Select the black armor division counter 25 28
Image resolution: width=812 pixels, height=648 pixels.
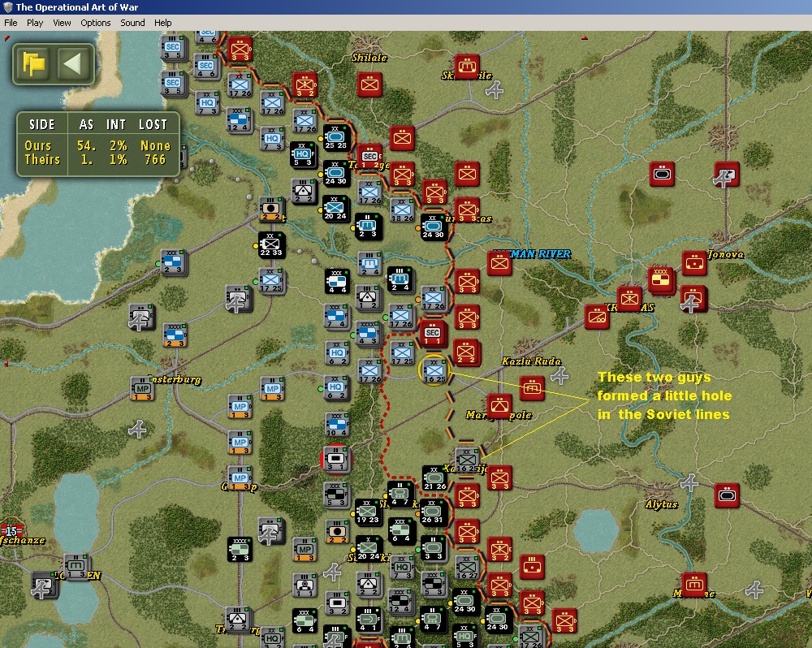point(335,138)
